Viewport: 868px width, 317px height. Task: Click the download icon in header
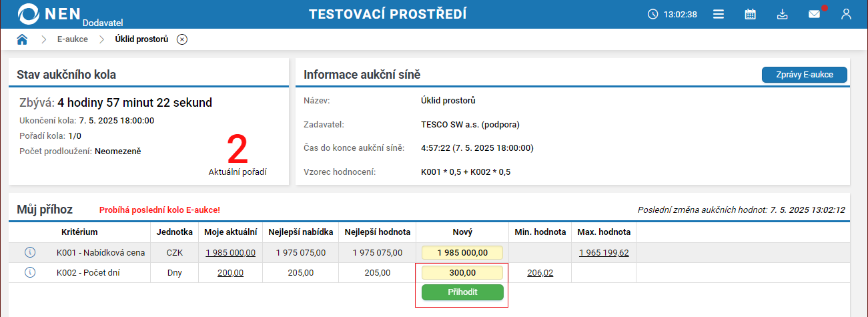click(783, 14)
